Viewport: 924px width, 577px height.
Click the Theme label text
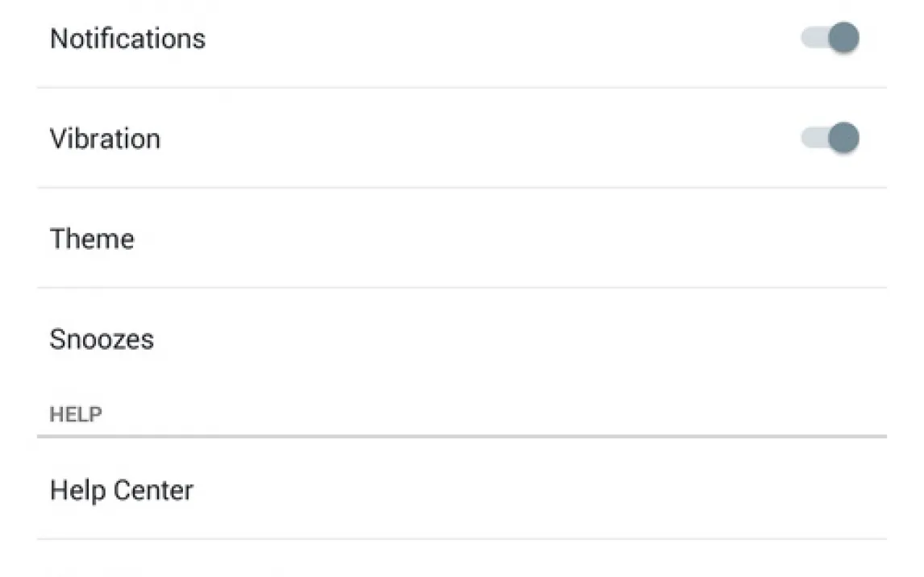click(92, 239)
